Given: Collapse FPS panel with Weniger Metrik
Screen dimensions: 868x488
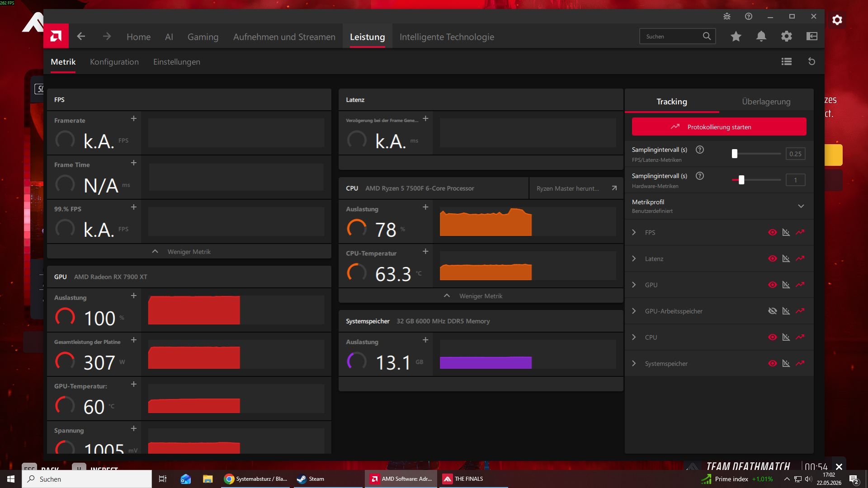Looking at the screenshot, I should click(189, 252).
